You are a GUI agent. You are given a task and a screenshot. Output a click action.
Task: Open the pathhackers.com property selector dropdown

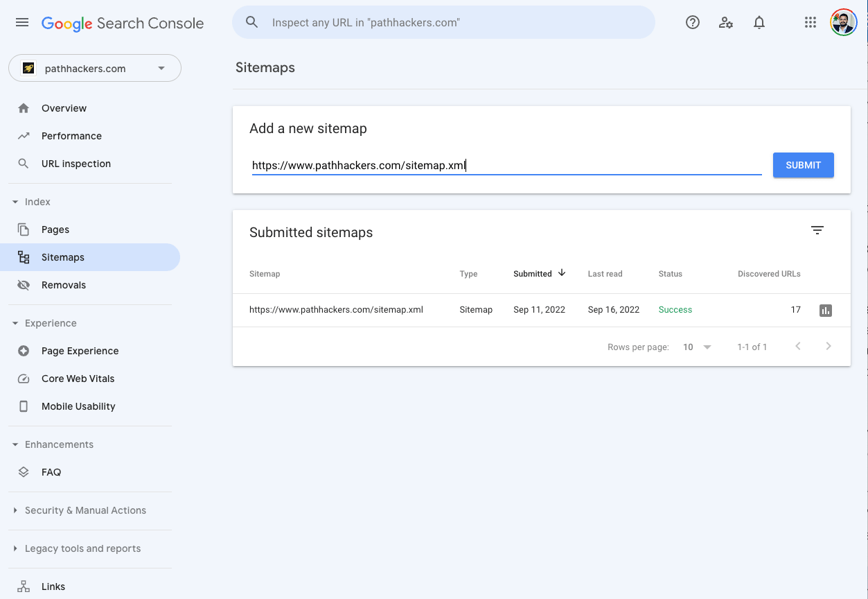point(95,68)
